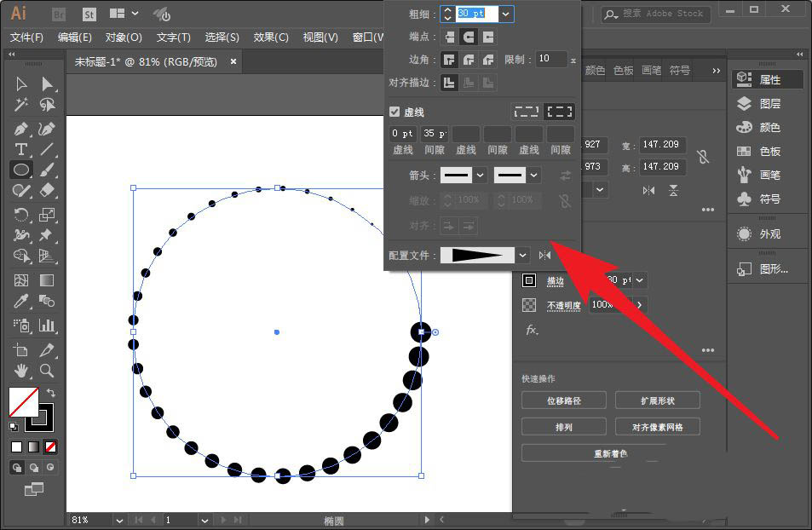812x530 pixels.
Task: Align dashes to corners and path ends
Action: click(x=559, y=112)
